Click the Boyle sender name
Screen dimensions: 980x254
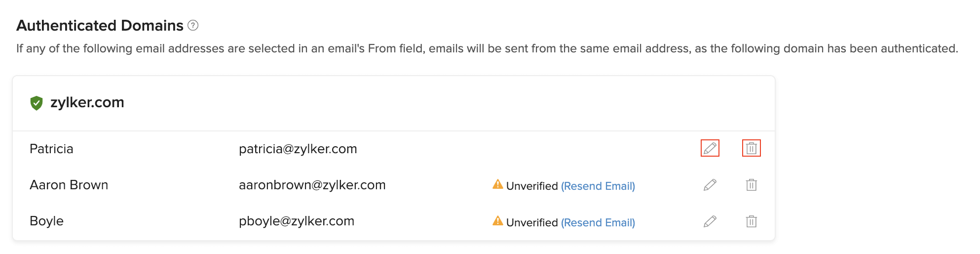tap(46, 221)
